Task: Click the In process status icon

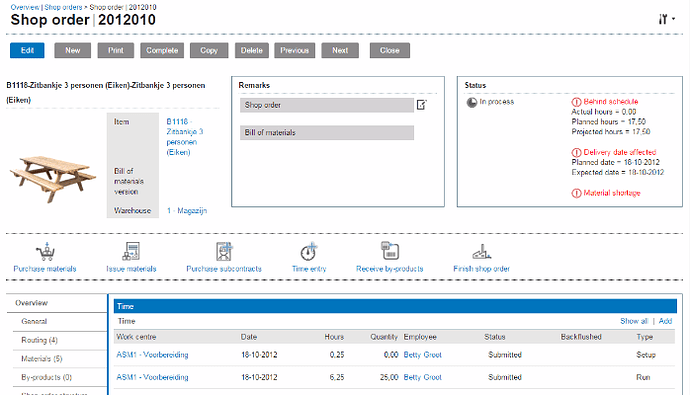Action: point(472,102)
